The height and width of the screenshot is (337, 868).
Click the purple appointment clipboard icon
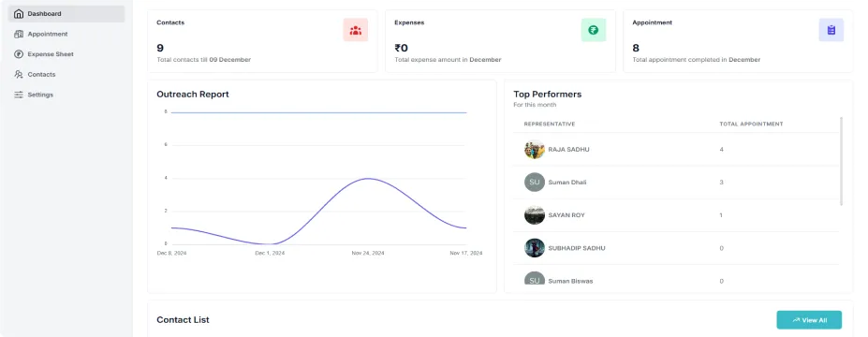click(831, 30)
